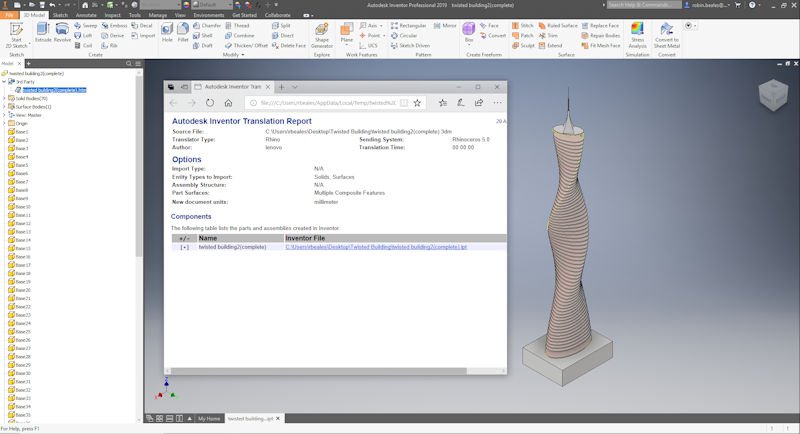Select the Hole tool
Screen dimensions: 800x434
tap(167, 32)
